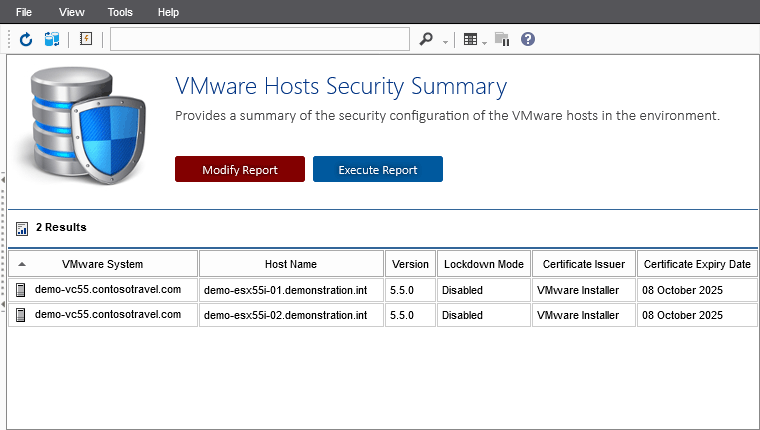Expand the table view dropdown arrow

pyautogui.click(x=485, y=41)
